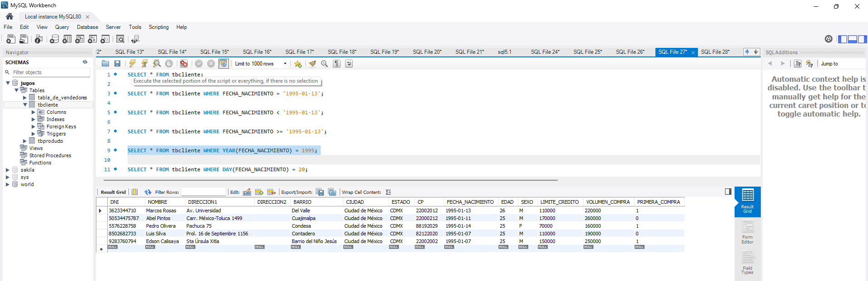
Task: Delete selected rows from result grid
Action: coord(271,192)
